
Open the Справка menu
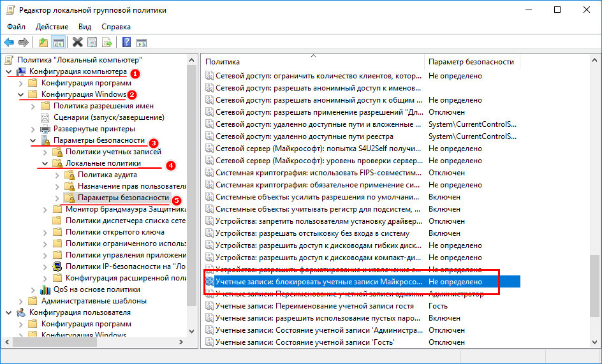[x=116, y=27]
